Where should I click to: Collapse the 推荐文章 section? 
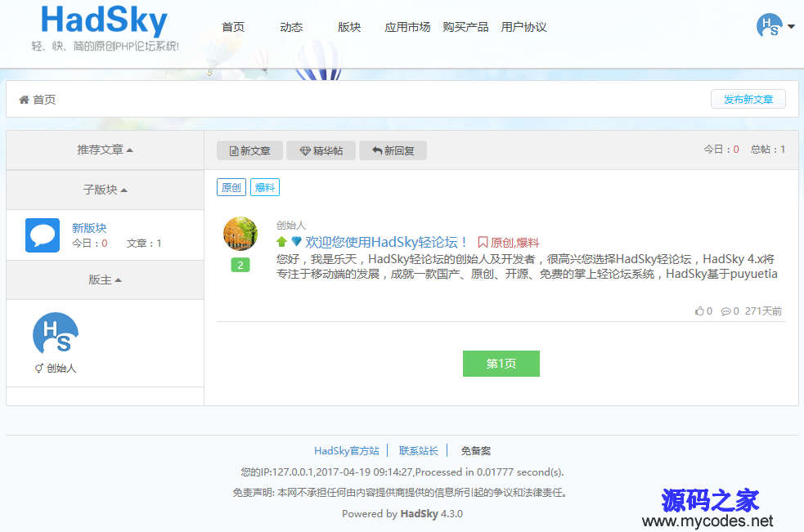tap(106, 150)
